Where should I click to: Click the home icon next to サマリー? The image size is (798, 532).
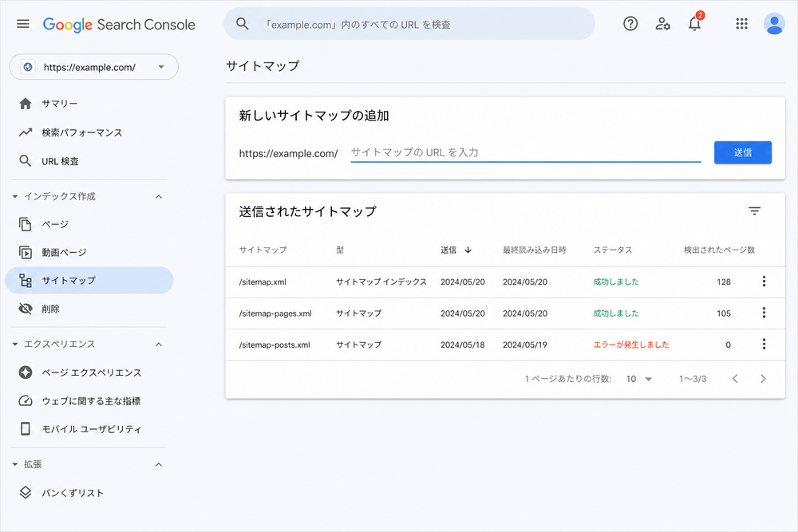click(x=26, y=104)
